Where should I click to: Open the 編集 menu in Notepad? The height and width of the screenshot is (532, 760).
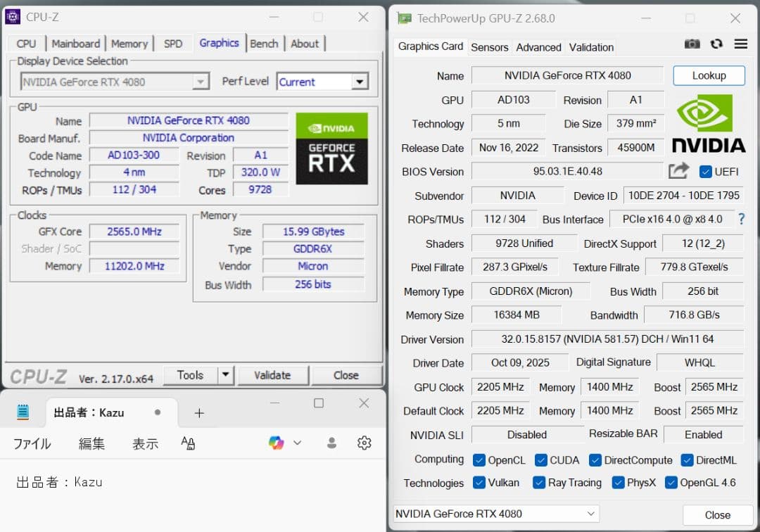click(x=91, y=443)
